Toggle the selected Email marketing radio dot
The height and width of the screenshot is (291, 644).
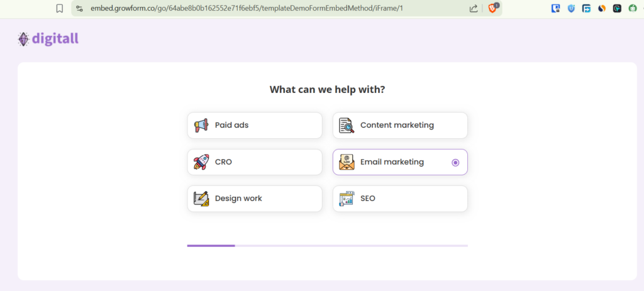455,162
